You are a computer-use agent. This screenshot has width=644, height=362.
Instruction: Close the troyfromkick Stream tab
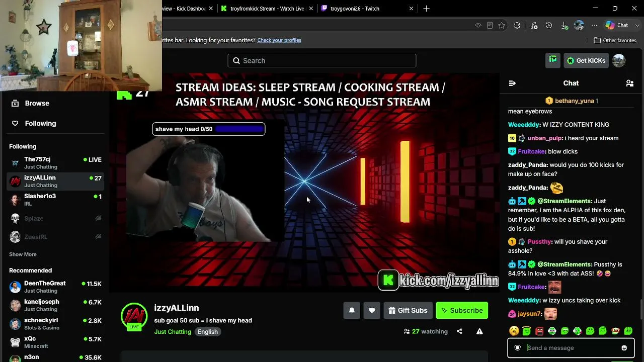[311, 9]
